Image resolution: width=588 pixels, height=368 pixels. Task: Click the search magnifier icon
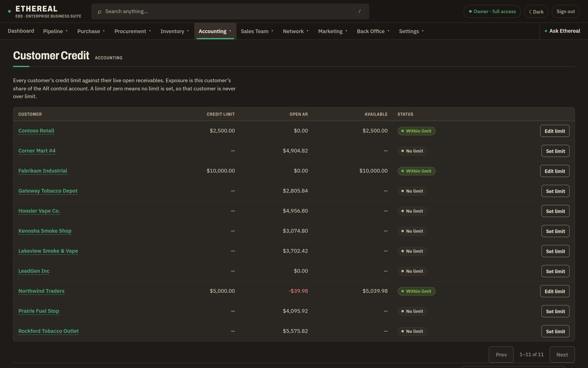click(x=99, y=12)
